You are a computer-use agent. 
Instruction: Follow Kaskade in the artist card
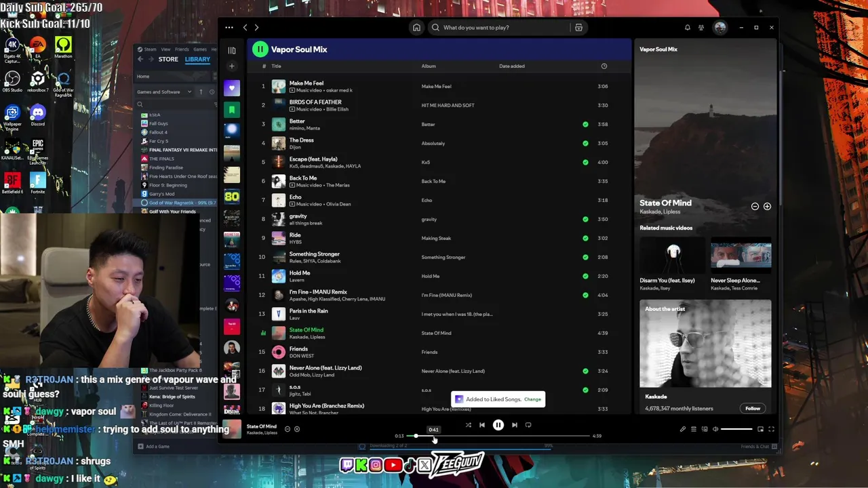pos(753,409)
